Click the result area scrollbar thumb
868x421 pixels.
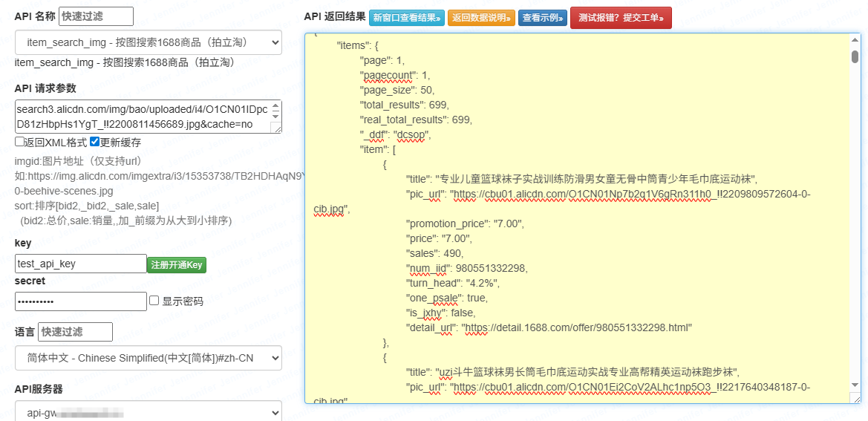click(x=855, y=56)
